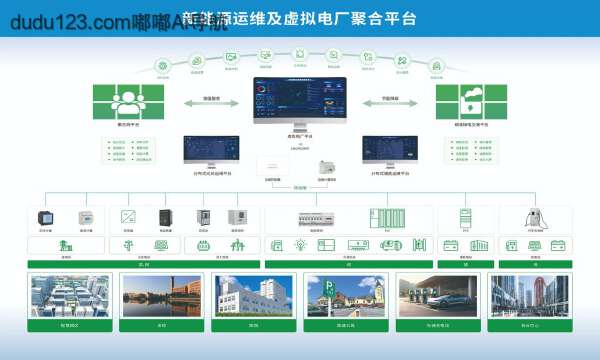Click the green label under the rooftop solar photo
This screenshot has height=360, width=600.
point(70,326)
